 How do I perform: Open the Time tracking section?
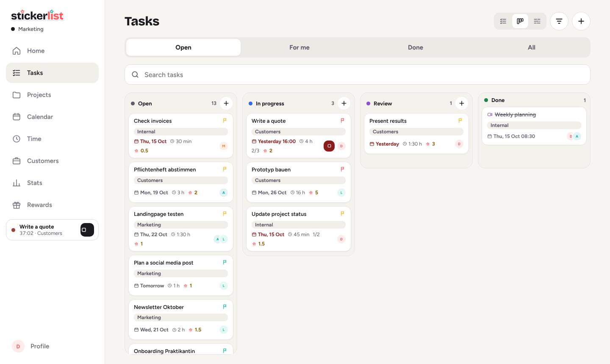[x=52, y=139]
